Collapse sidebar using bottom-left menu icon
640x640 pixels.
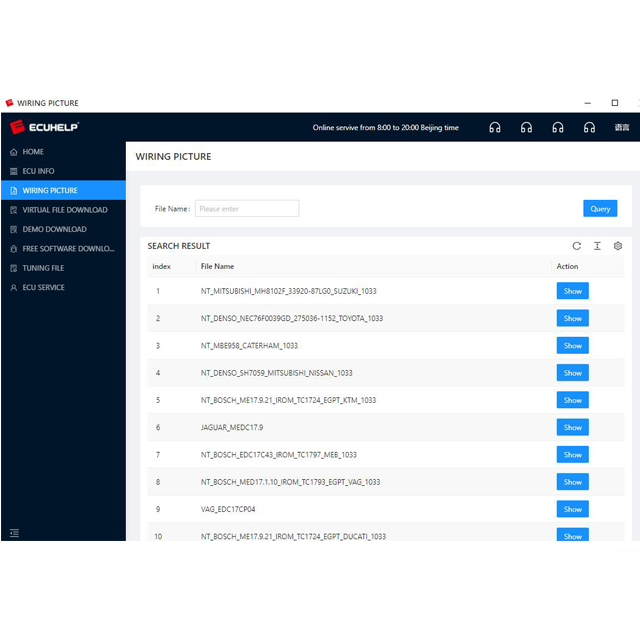[14, 533]
